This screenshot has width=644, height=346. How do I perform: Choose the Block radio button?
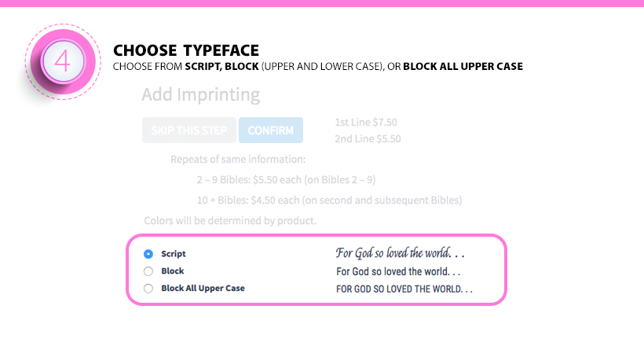pos(148,271)
